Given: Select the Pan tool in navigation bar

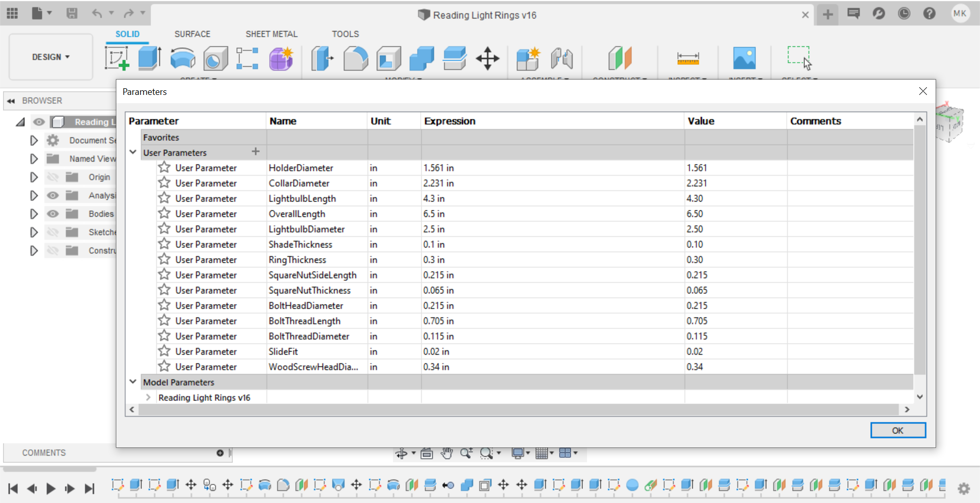Looking at the screenshot, I should pyautogui.click(x=447, y=453).
